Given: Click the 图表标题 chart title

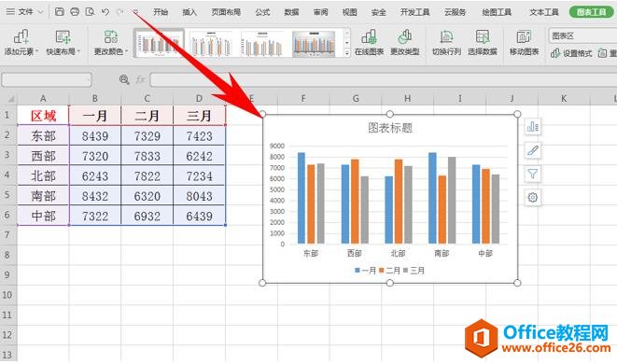Looking at the screenshot, I should coord(390,128).
